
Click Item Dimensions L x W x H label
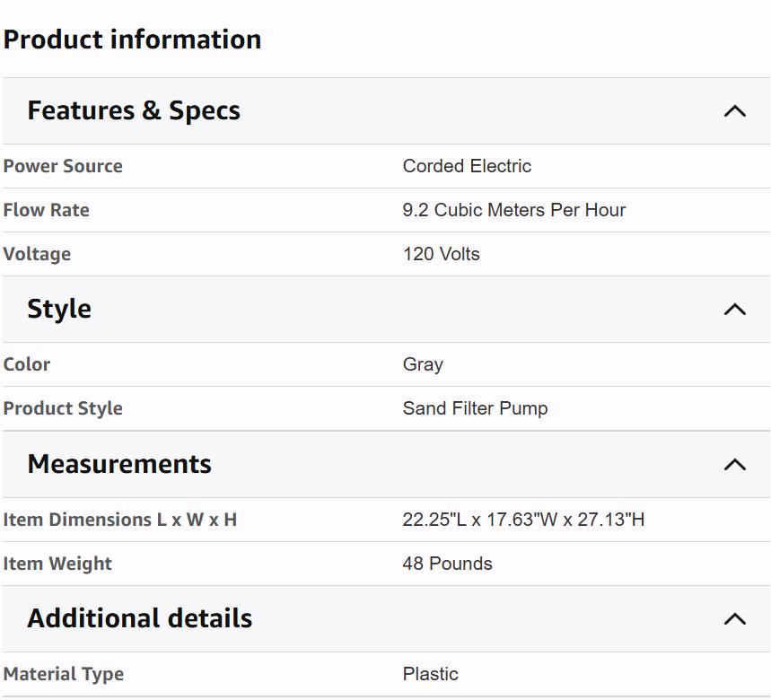point(120,520)
